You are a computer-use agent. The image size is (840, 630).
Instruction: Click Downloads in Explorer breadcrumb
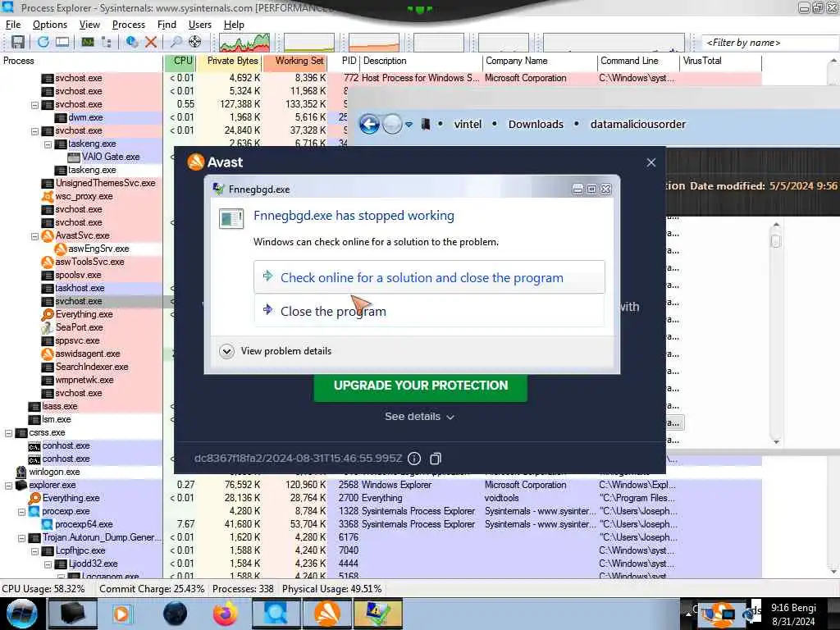(x=536, y=125)
